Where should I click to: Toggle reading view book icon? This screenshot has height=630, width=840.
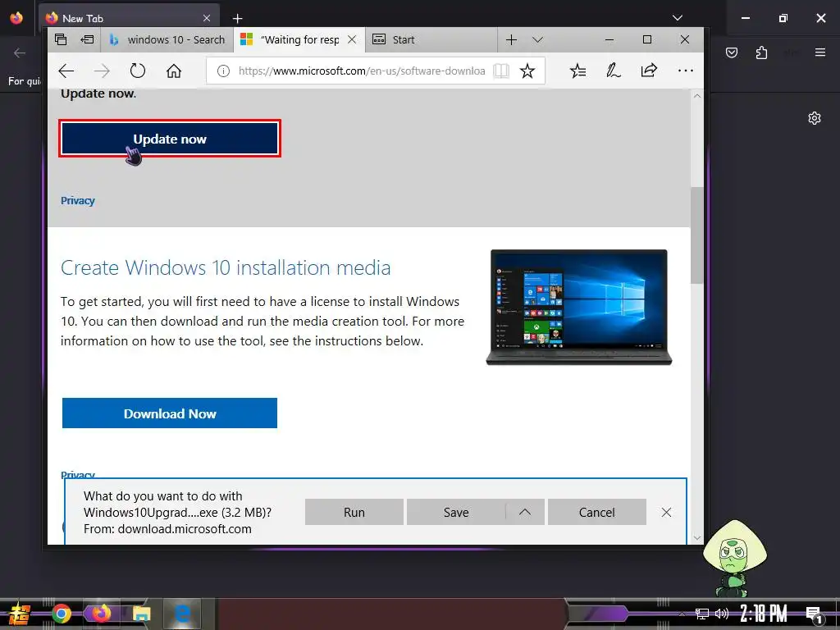pos(501,71)
